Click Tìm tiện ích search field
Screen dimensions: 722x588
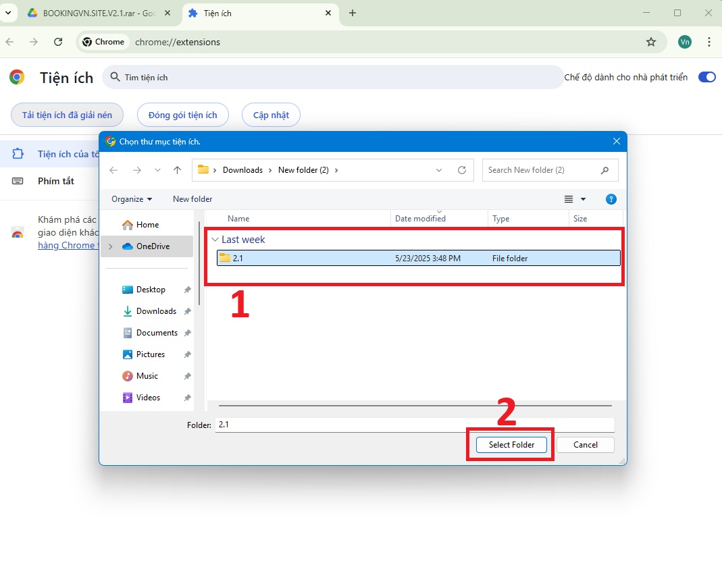click(332, 77)
